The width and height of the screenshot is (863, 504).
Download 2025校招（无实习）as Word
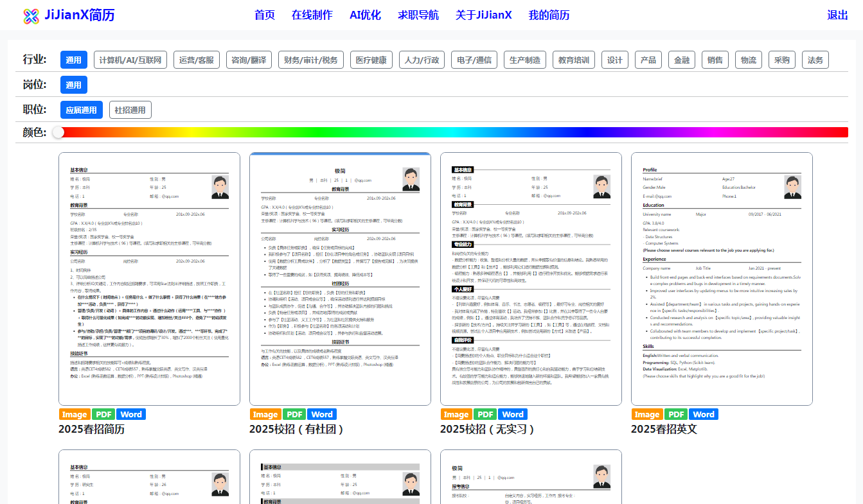tap(513, 414)
